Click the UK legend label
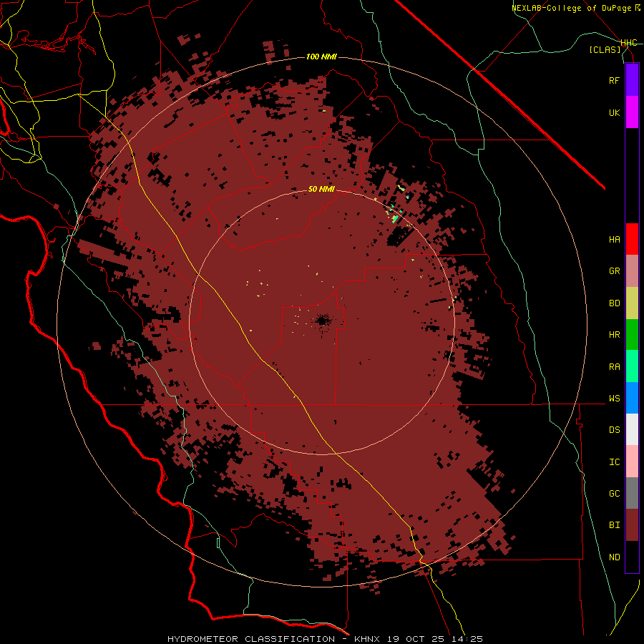644x644 pixels. click(x=614, y=112)
